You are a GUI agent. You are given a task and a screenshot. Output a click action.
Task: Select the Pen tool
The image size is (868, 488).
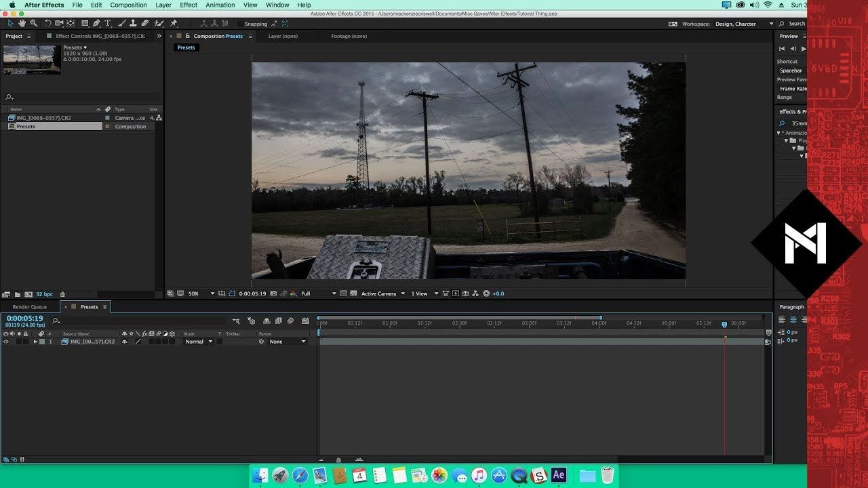tap(96, 24)
